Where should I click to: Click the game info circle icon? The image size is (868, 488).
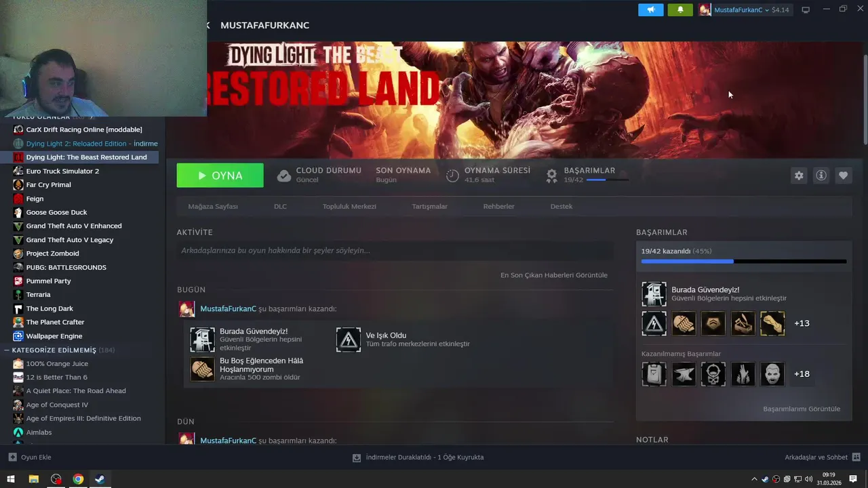click(821, 176)
